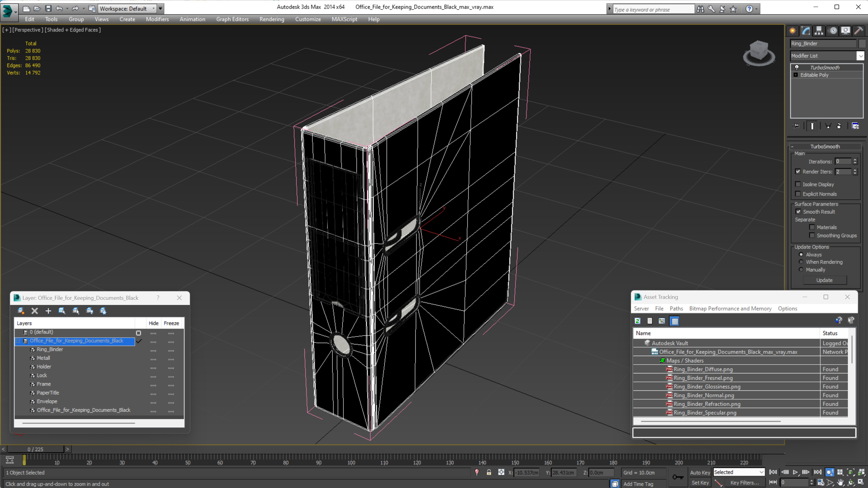The image size is (868, 488).
Task: Increase the Iterations spinner value
Action: (x=855, y=160)
